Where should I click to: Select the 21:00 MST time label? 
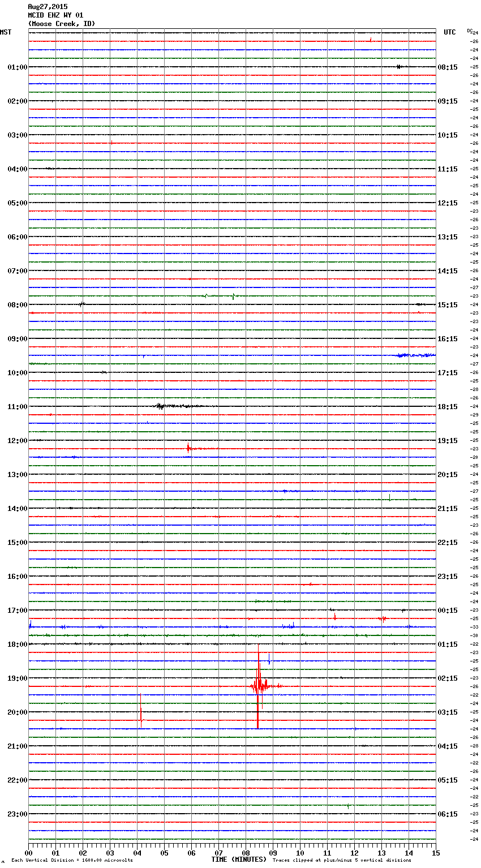[18, 746]
